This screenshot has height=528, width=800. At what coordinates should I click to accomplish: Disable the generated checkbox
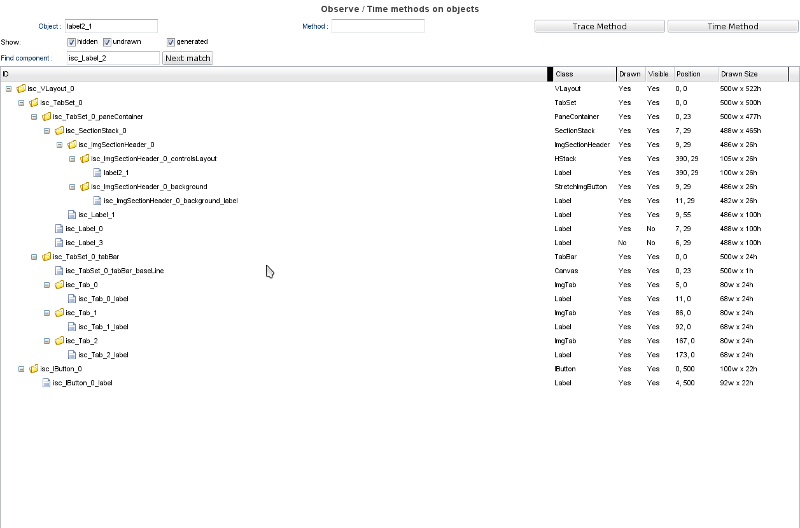pos(171,42)
